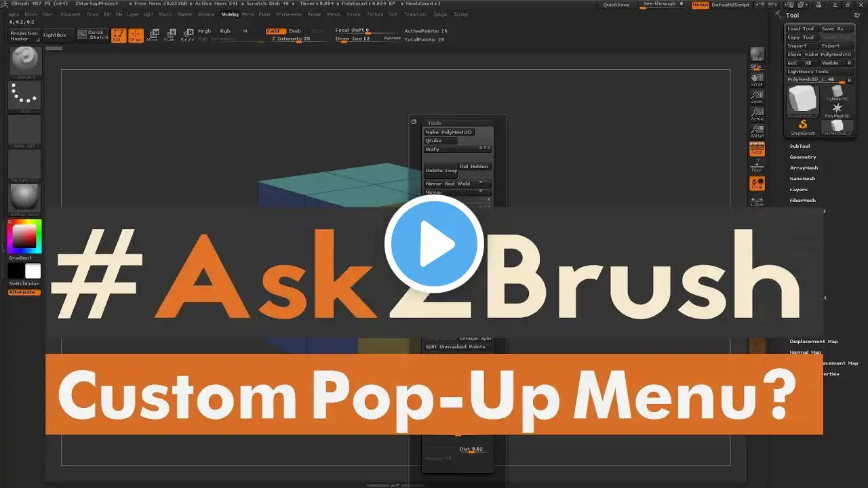Expand the ArrayMesh section

(804, 167)
